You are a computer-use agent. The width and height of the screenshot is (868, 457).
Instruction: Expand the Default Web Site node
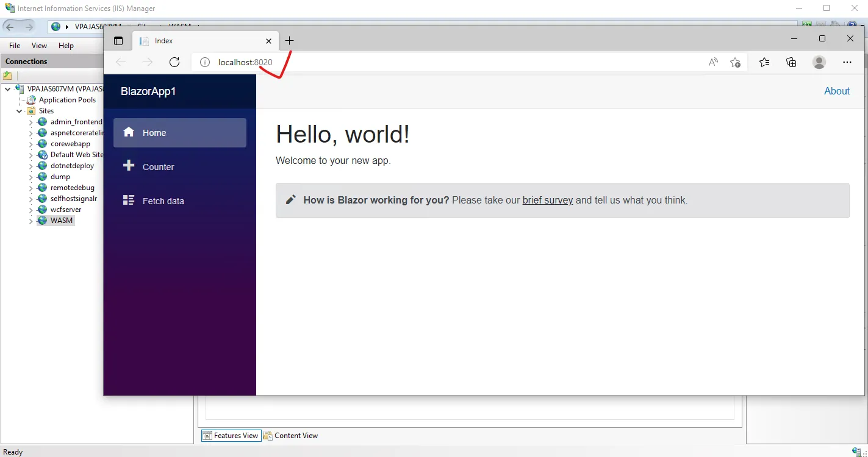pos(31,155)
